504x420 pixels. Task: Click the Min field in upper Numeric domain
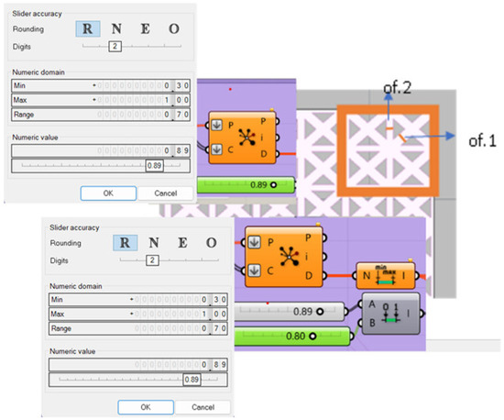101,85
